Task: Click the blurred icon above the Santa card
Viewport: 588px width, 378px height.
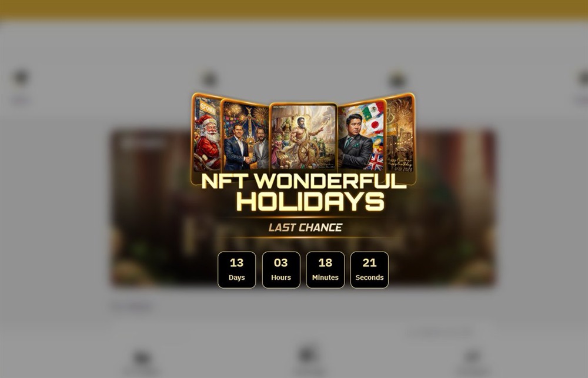Action: 210,79
